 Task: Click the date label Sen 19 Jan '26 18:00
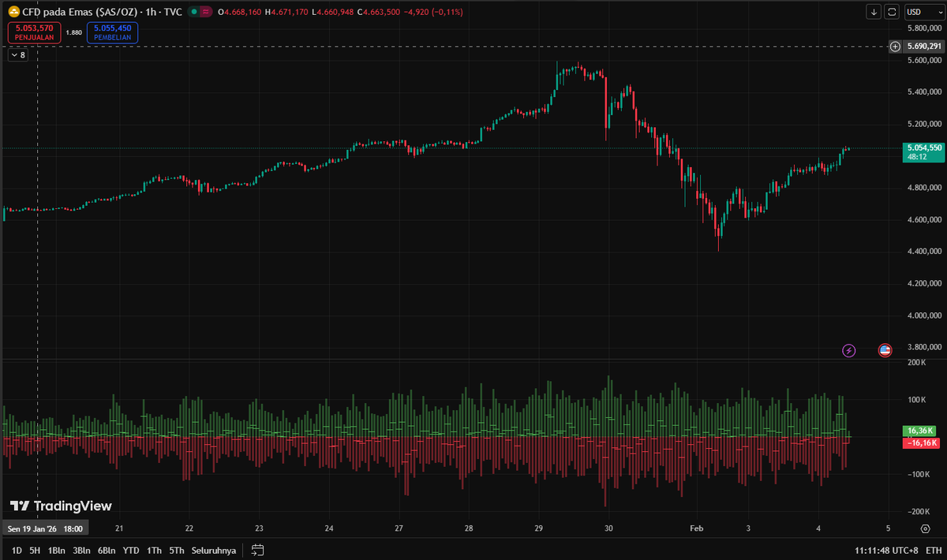[45, 528]
